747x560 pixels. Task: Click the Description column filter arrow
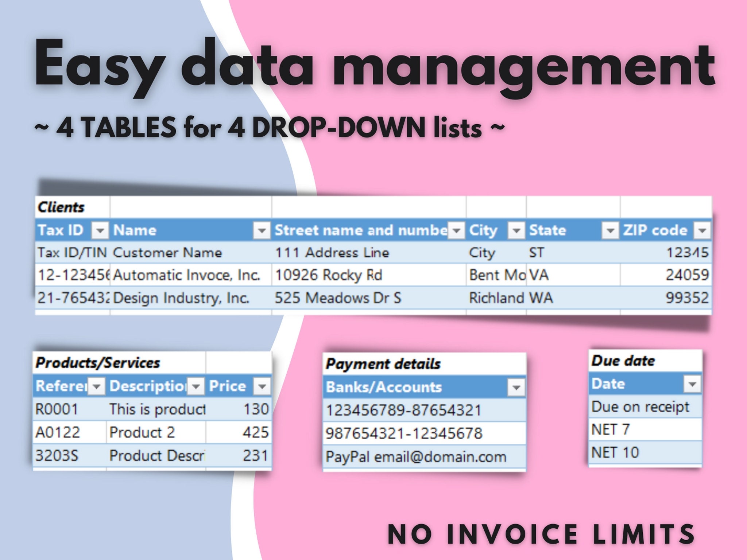click(x=196, y=386)
